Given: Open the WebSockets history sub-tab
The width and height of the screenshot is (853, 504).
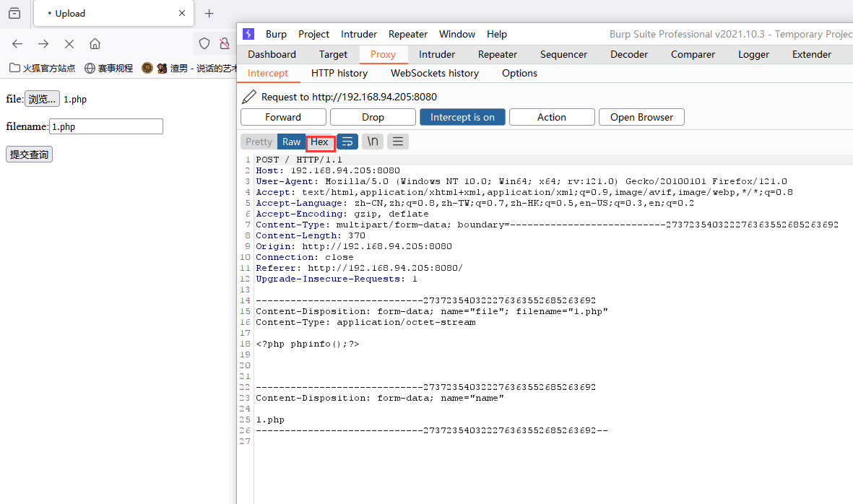Looking at the screenshot, I should click(435, 74).
